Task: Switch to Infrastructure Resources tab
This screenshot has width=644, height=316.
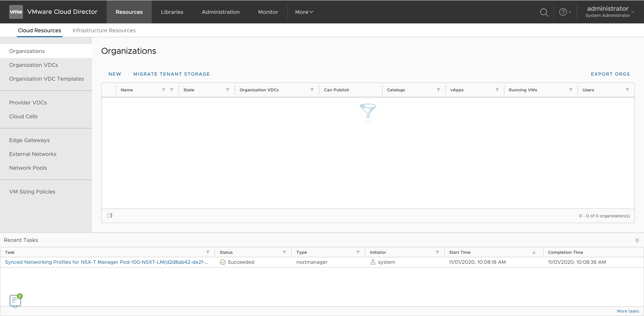Action: (x=104, y=30)
